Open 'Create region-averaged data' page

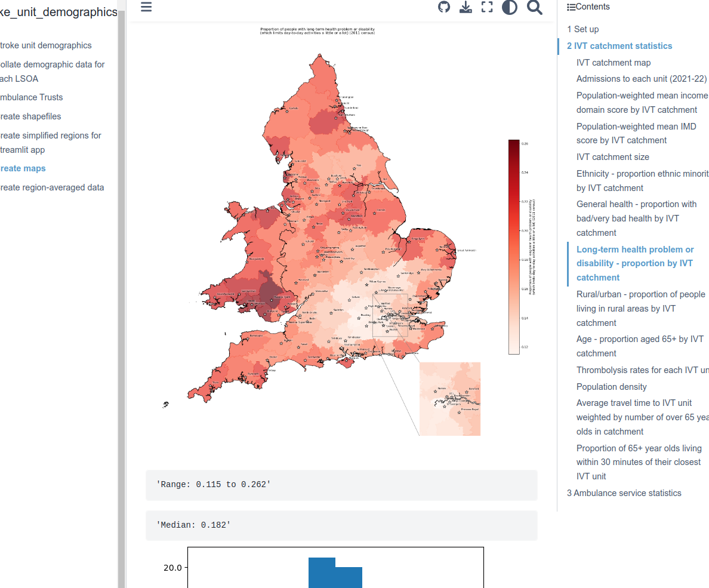click(x=52, y=187)
